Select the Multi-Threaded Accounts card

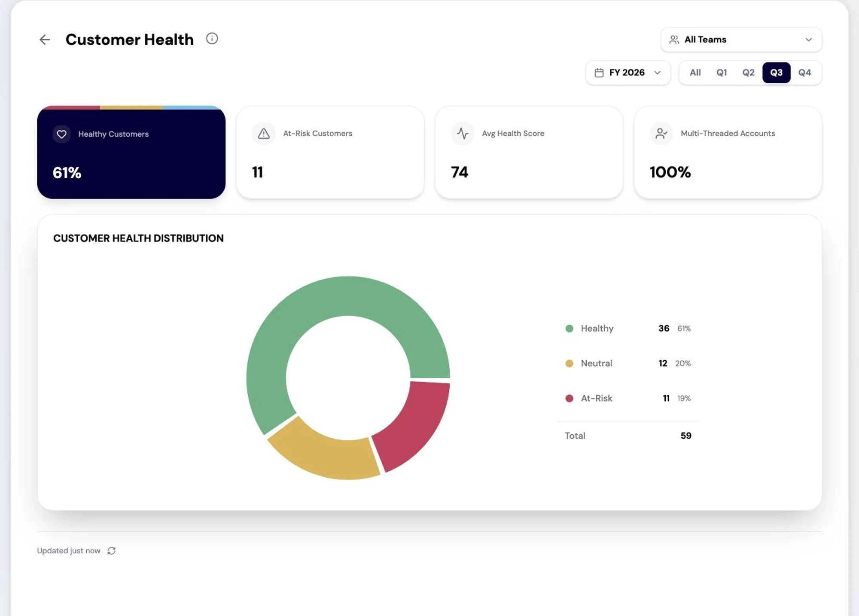click(728, 152)
